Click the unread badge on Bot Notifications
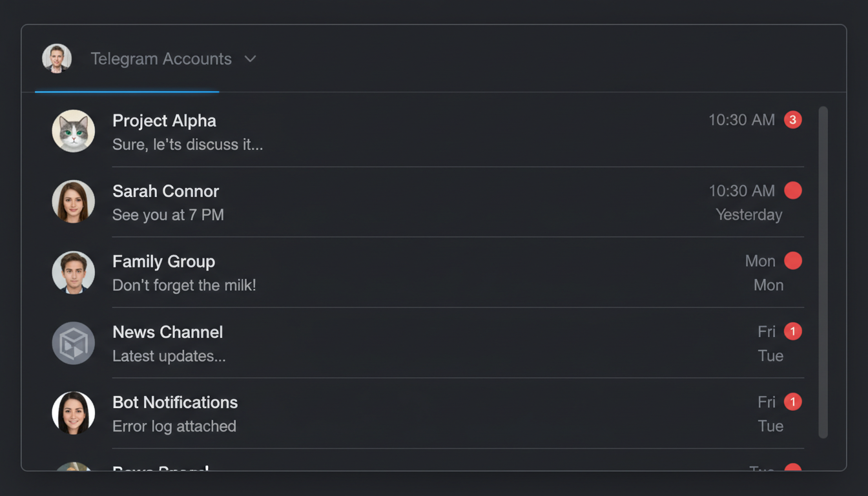The width and height of the screenshot is (868, 496). [793, 402]
